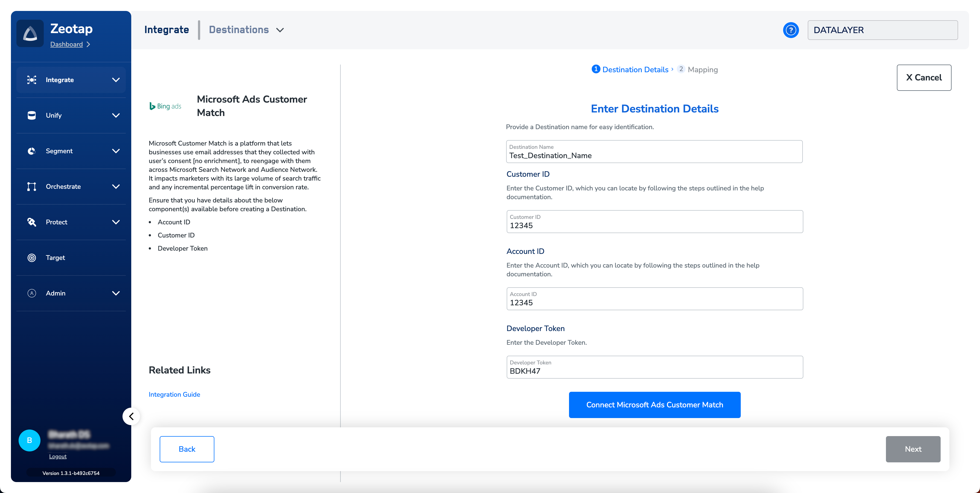
Task: Open help via question mark icon
Action: (x=791, y=30)
